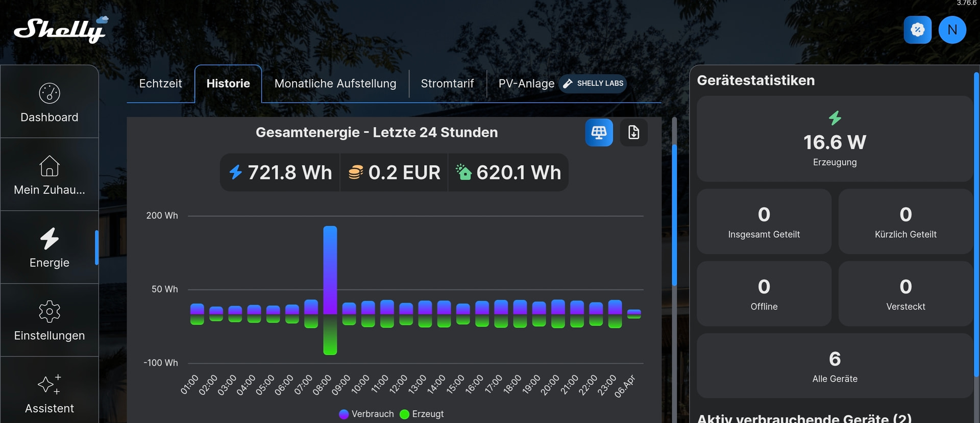Export chart data with download icon

[633, 133]
